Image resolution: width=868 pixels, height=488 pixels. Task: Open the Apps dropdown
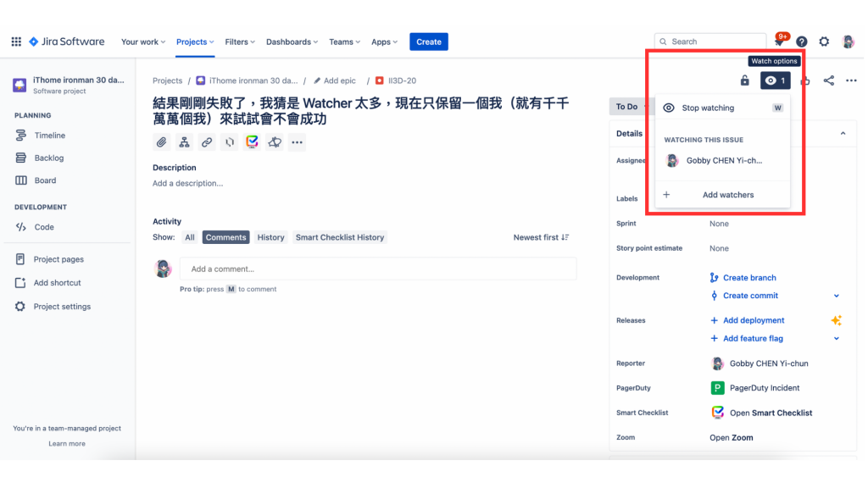click(x=384, y=42)
